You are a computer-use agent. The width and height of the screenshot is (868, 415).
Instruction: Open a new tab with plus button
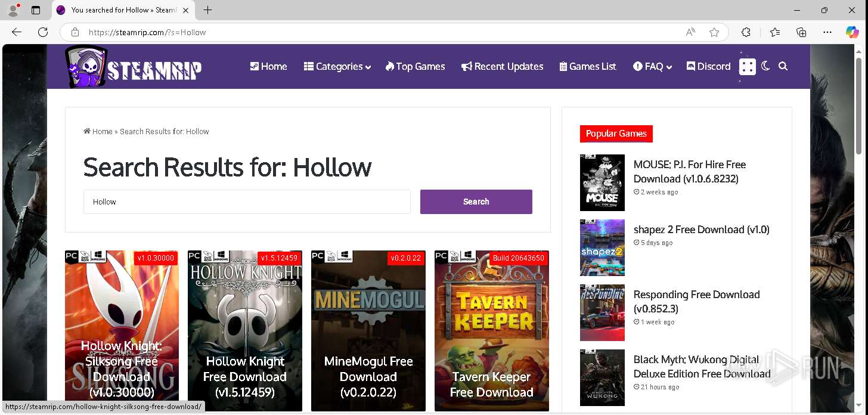pyautogui.click(x=207, y=10)
